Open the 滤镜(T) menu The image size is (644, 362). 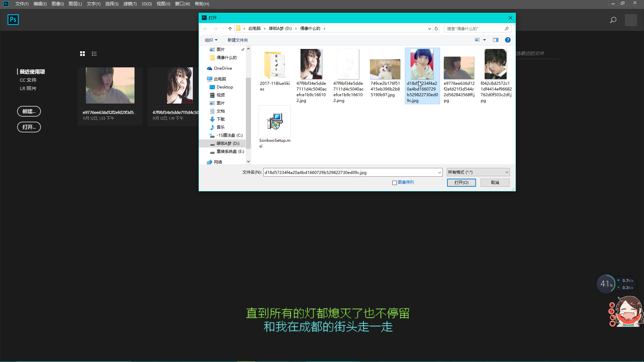point(130,4)
